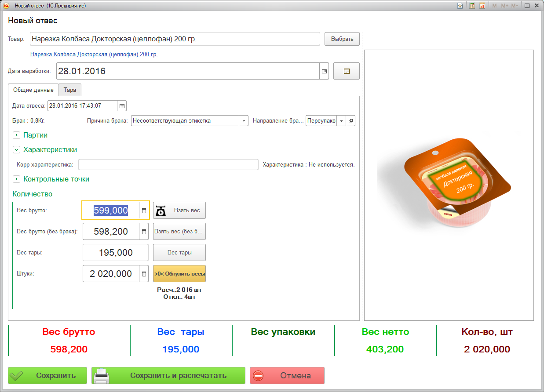Image resolution: width=544 pixels, height=392 pixels.
Task: Click the Расч.:2 016 шт text
Action: 179,290
